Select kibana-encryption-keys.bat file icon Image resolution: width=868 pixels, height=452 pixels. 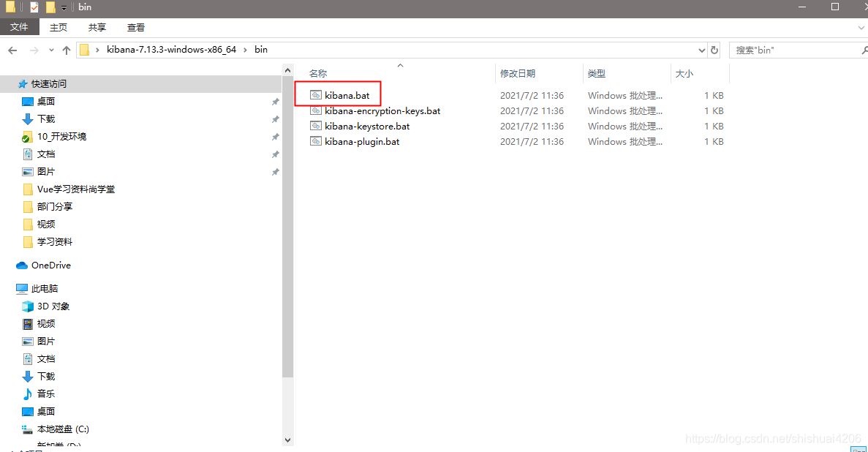tap(315, 110)
